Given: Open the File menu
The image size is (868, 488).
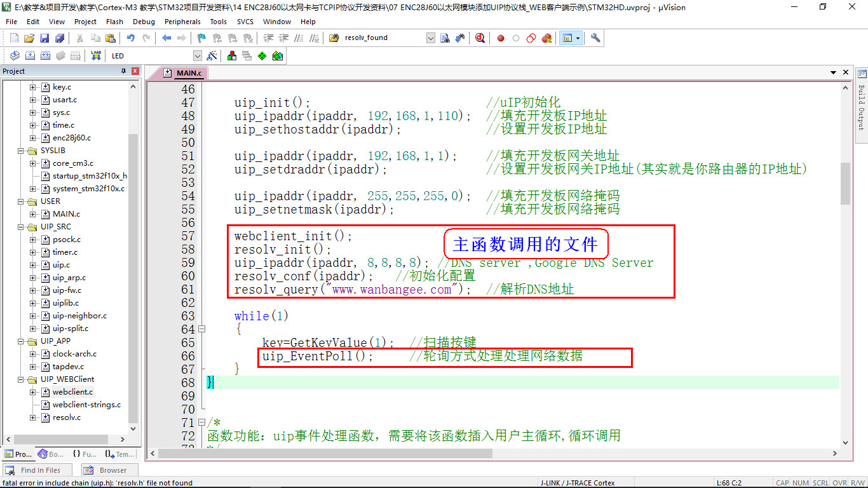Looking at the screenshot, I should (x=11, y=22).
